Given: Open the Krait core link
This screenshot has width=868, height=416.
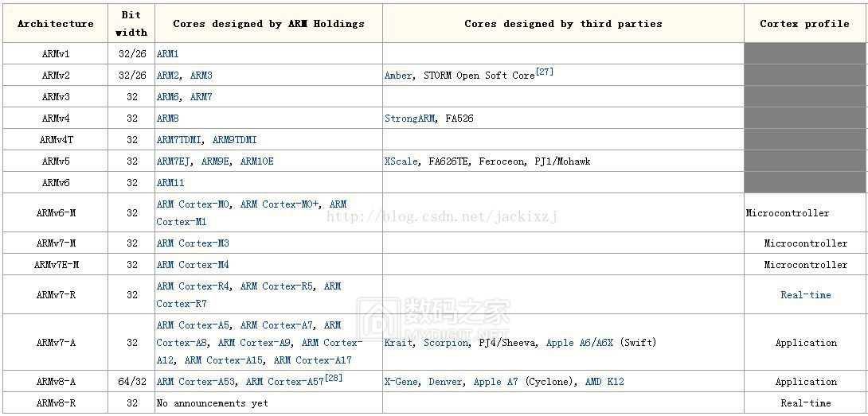Looking at the screenshot, I should 398,343.
